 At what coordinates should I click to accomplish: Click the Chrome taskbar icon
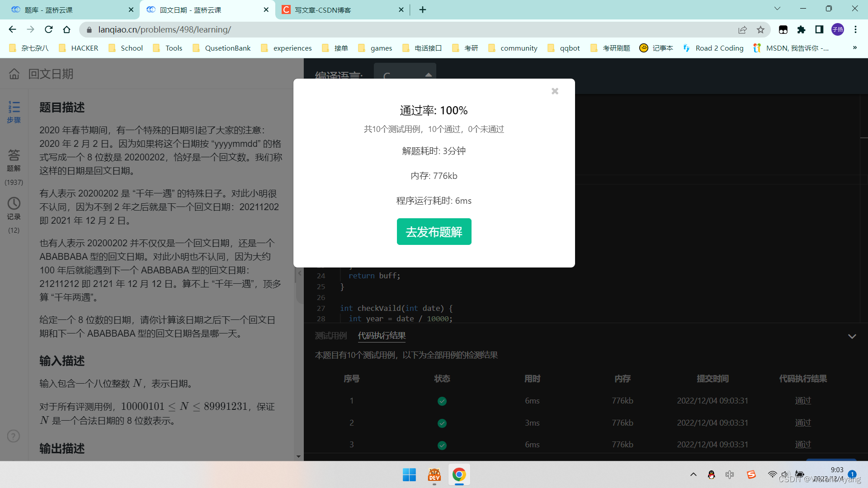[459, 475]
